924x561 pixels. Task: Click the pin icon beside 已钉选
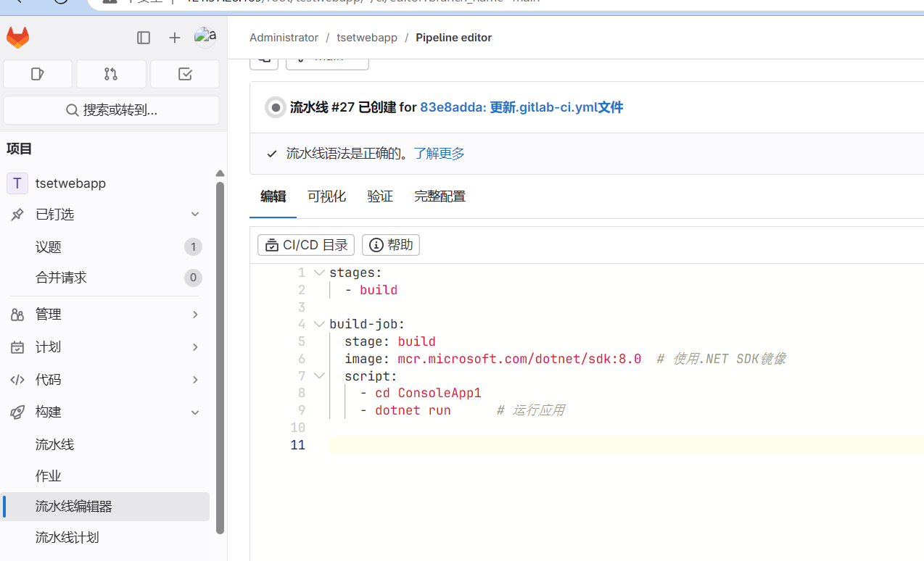17,215
